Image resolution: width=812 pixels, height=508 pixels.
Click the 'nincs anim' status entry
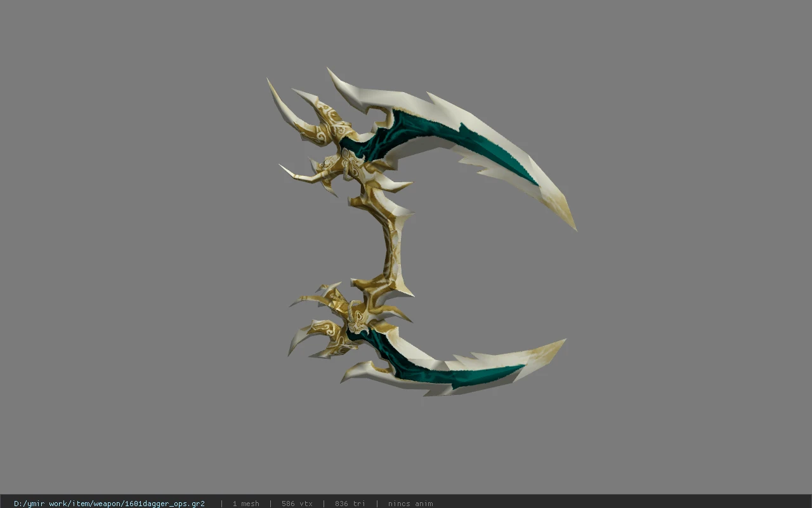click(x=410, y=504)
